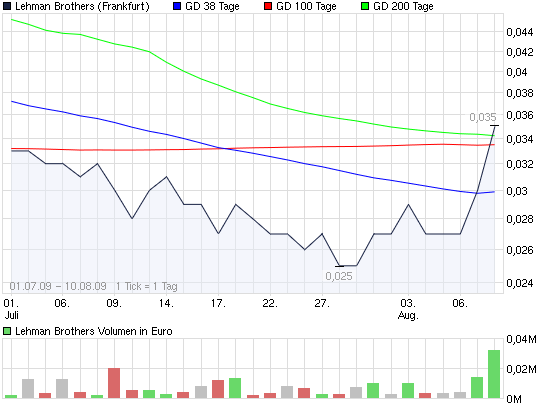Select the 'GD 38 Tage' legend label
Viewport: 545px width, 407px height.
pos(212,6)
